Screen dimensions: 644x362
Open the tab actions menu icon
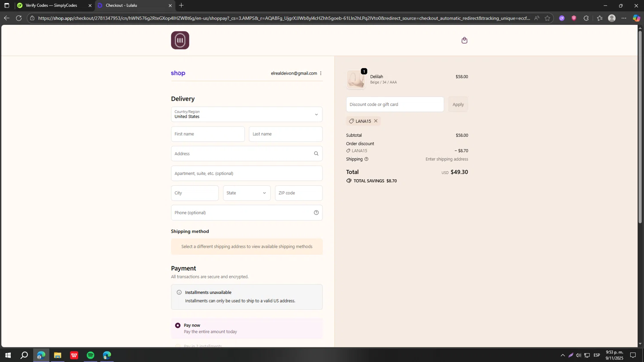(x=6, y=6)
